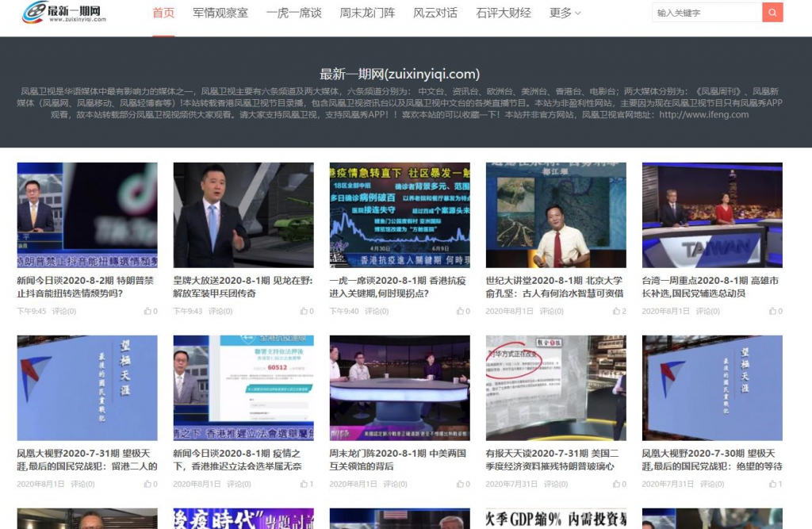Open the 台湾一周重点2020-8-1期 高雄市 title link
Viewport: 812px width, 529px height.
point(710,287)
